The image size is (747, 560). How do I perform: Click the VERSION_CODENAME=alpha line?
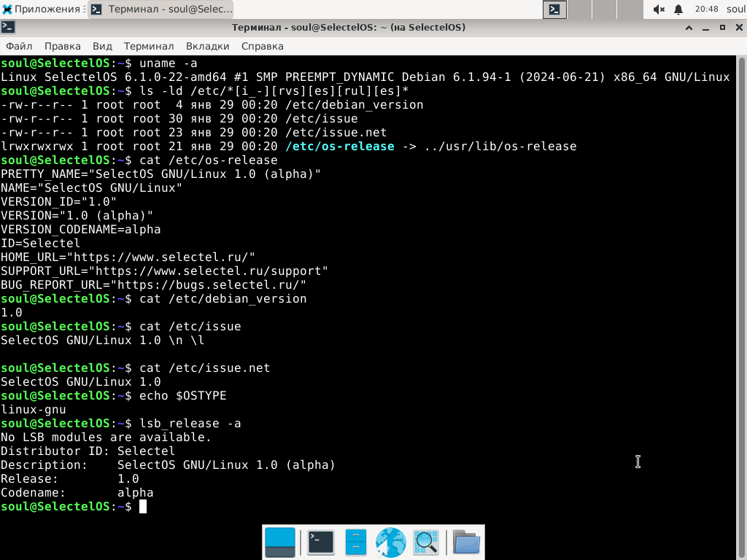click(x=80, y=230)
